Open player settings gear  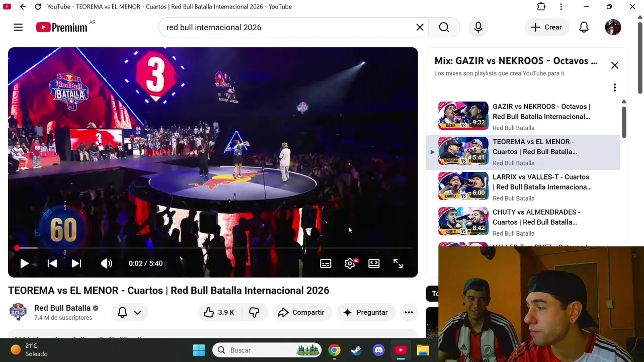[350, 263]
